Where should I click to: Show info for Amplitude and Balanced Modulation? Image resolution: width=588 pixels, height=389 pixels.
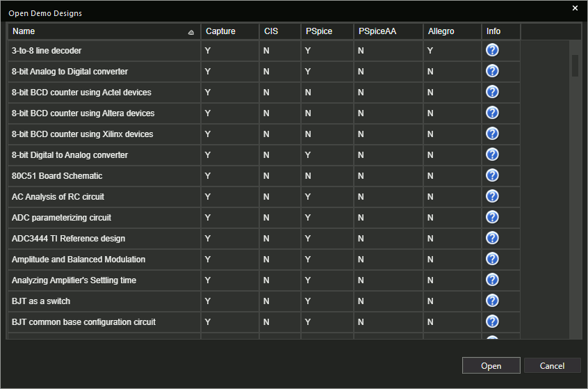click(492, 259)
